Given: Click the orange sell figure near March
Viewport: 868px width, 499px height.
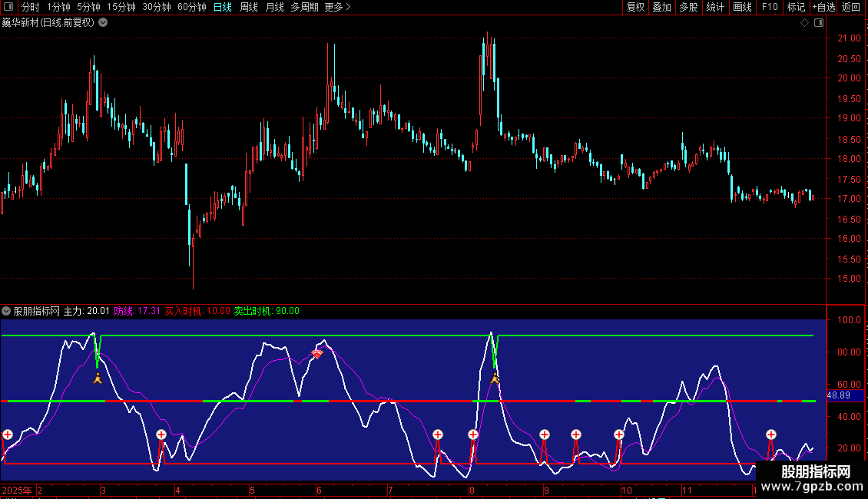Looking at the screenshot, I should click(x=98, y=378).
